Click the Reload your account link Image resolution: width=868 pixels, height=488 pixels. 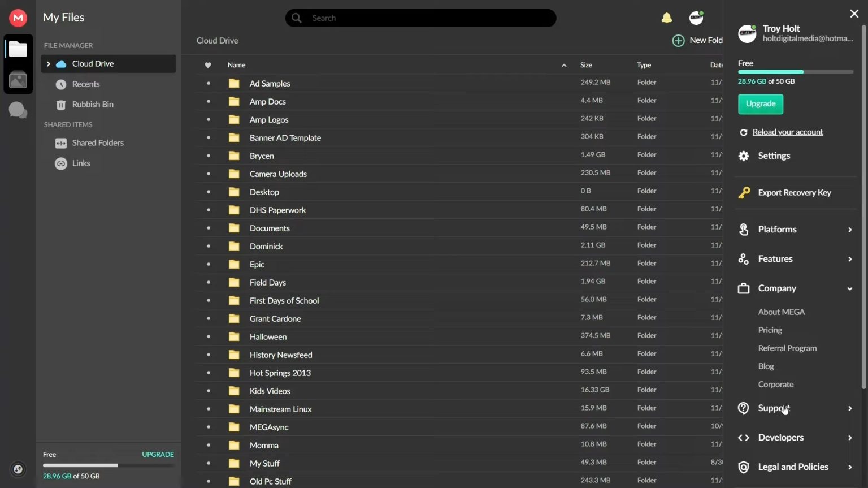pyautogui.click(x=787, y=132)
